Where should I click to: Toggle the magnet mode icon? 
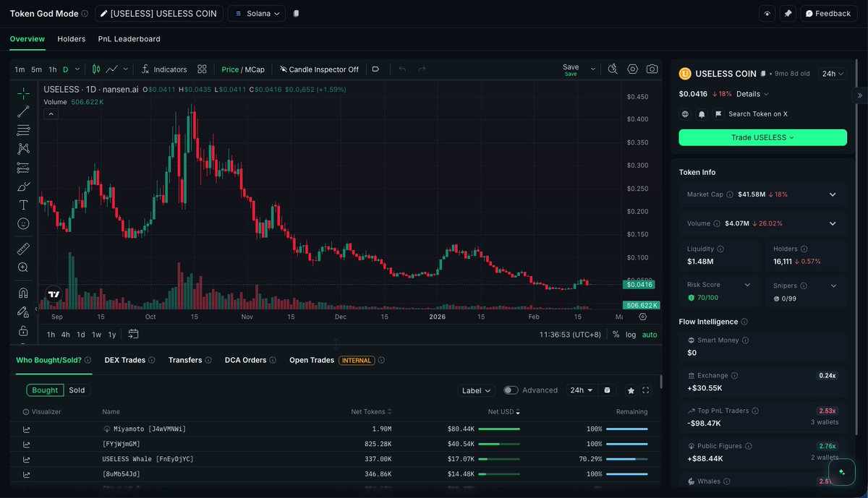pos(23,293)
